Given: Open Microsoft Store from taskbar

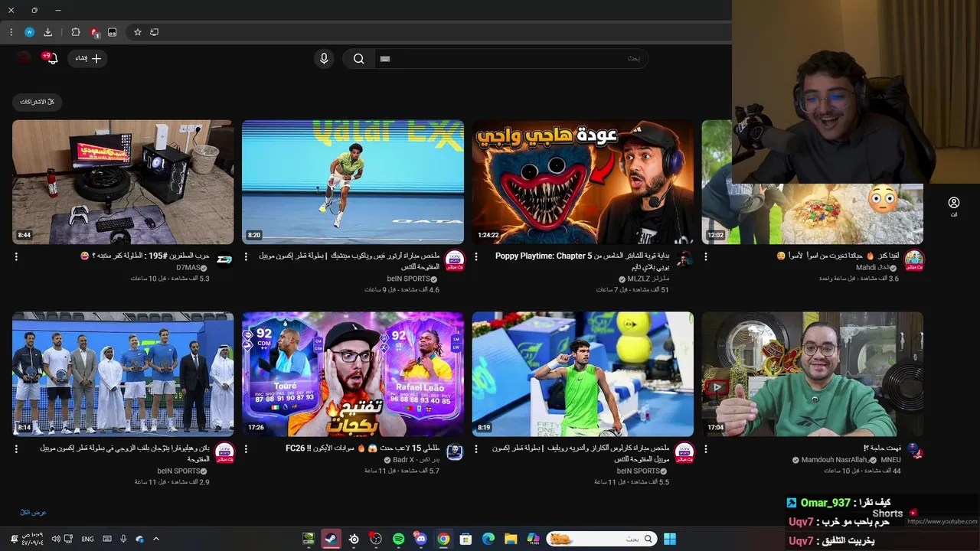Looking at the screenshot, I should click(x=465, y=539).
